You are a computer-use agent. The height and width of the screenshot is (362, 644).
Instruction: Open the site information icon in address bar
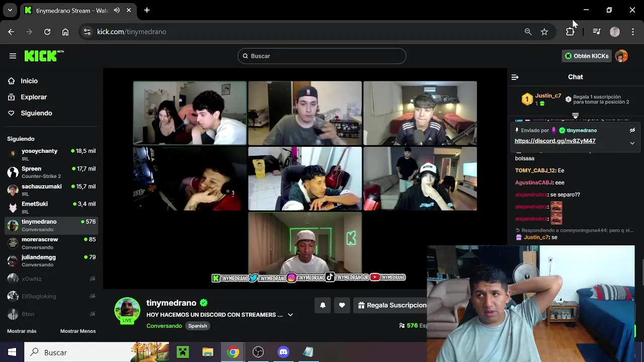[87, 32]
